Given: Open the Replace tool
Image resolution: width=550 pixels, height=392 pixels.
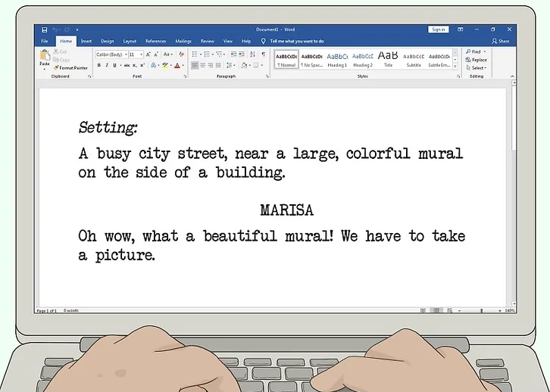Looking at the screenshot, I should click(477, 60).
